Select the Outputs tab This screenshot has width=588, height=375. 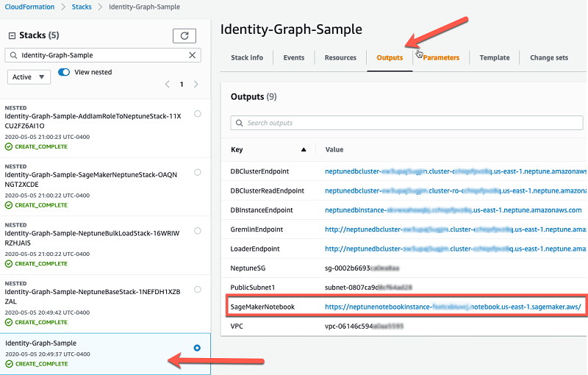[390, 58]
